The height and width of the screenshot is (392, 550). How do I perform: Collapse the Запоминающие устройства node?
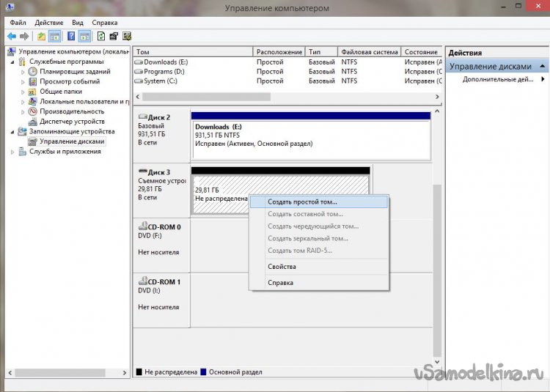point(12,132)
